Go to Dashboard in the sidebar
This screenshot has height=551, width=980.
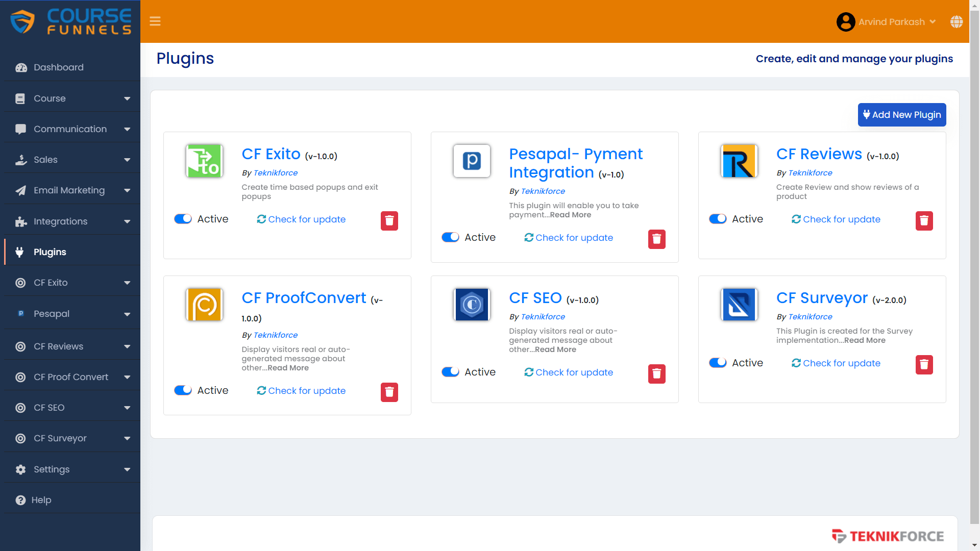click(72, 67)
